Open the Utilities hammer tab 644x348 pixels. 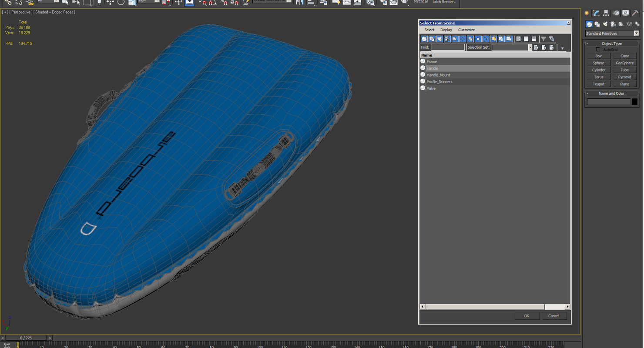635,13
